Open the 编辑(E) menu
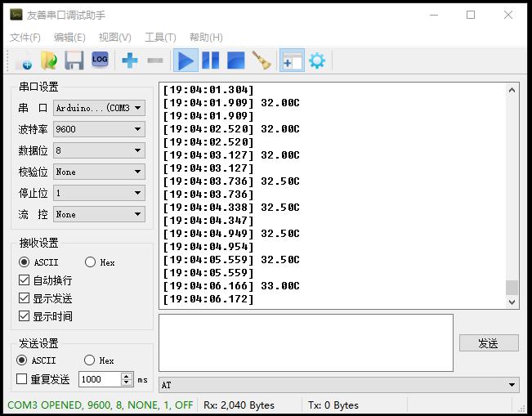 pyautogui.click(x=69, y=37)
